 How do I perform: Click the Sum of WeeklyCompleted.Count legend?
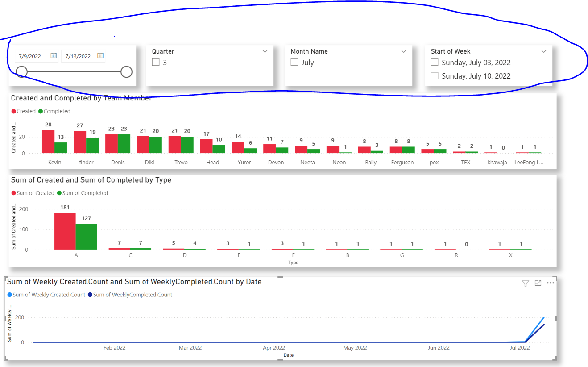(130, 295)
